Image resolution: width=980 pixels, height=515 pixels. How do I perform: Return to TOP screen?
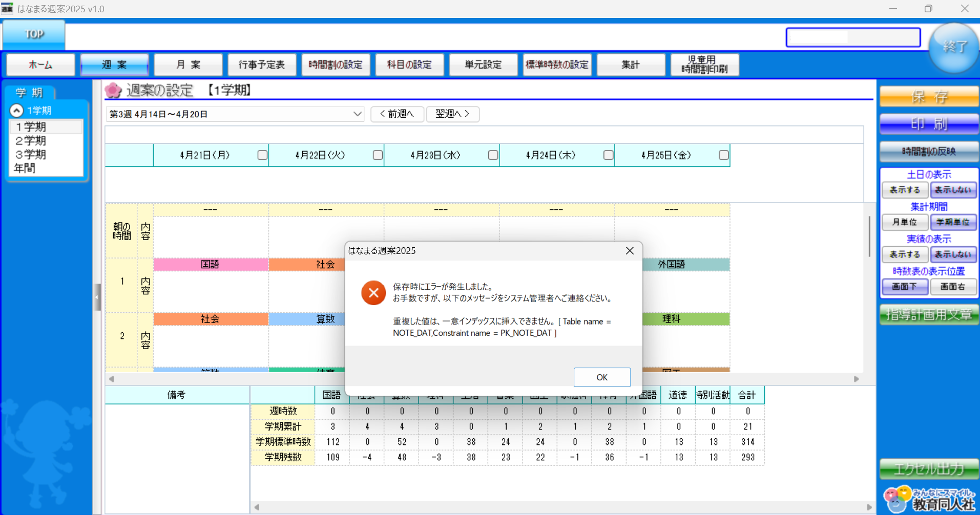tap(33, 34)
